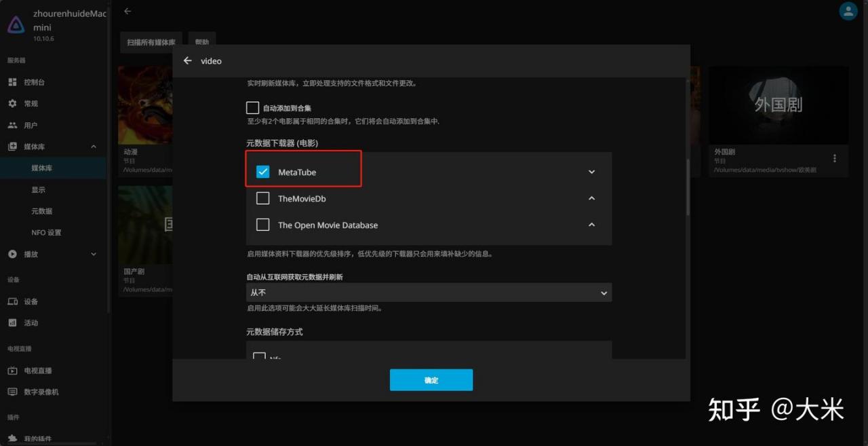The height and width of the screenshot is (446, 868).
Task: Enable The Open Movie Database checkbox
Action: pos(263,225)
